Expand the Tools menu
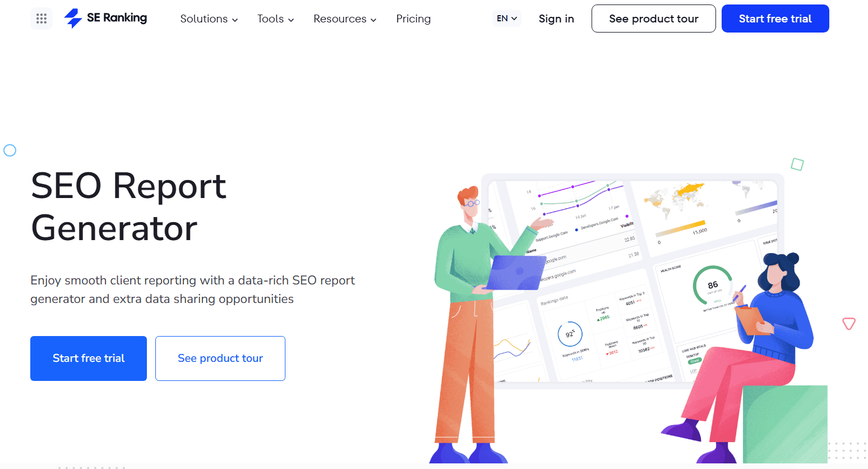The height and width of the screenshot is (469, 868). pyautogui.click(x=276, y=19)
